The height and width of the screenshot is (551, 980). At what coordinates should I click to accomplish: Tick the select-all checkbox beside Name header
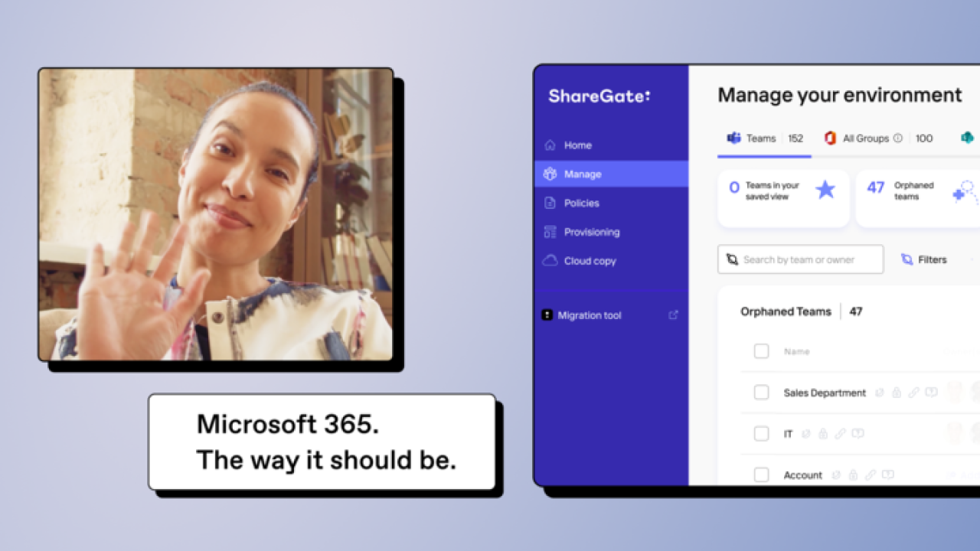[x=761, y=351]
